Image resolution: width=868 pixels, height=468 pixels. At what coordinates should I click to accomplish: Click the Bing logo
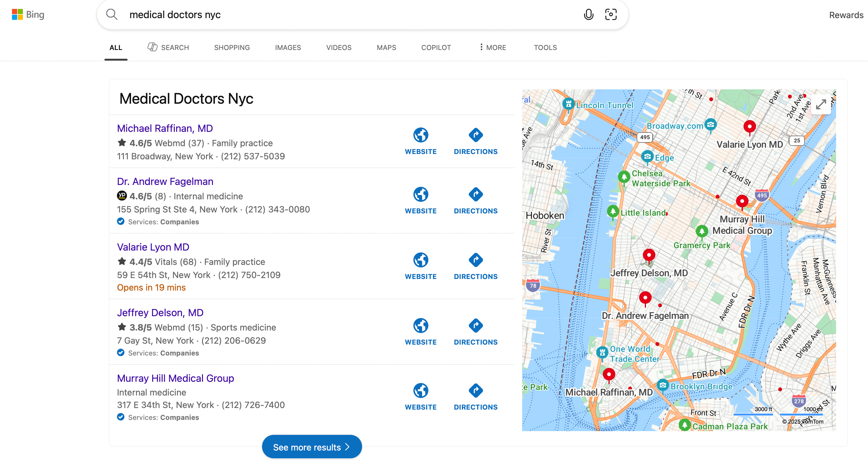click(28, 14)
